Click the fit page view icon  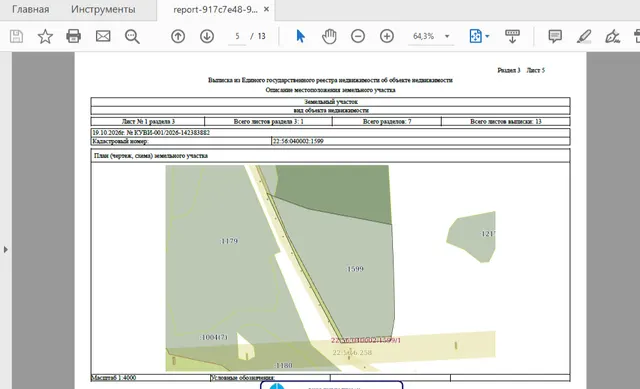pos(476,36)
